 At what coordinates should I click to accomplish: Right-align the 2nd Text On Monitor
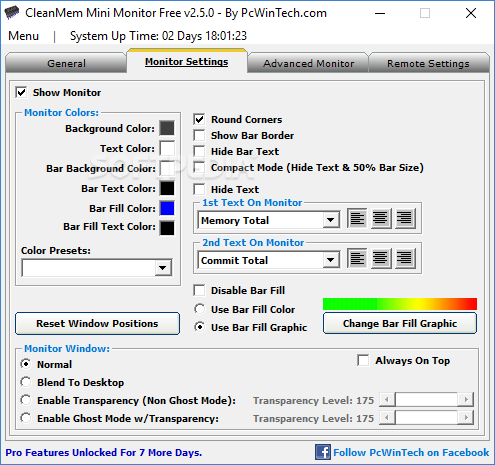tap(405, 259)
